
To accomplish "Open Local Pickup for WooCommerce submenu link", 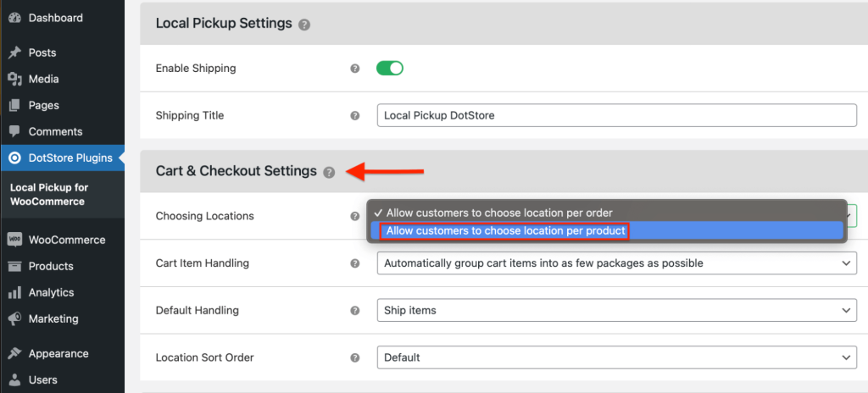I will pos(49,194).
